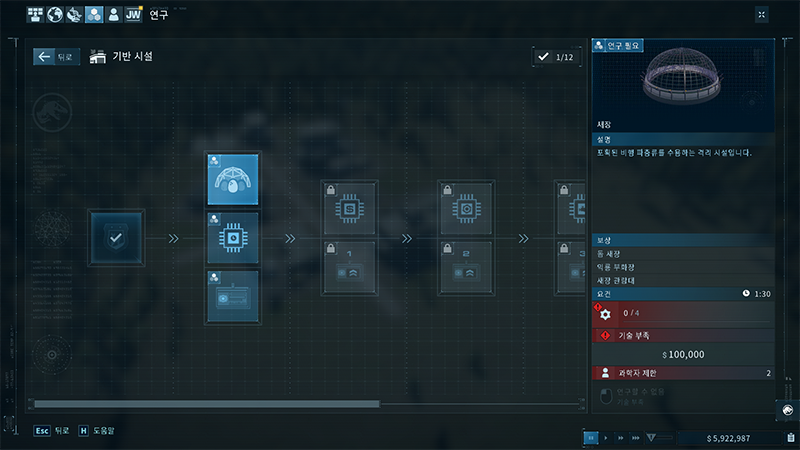Click the 기반 시설 facility category icon
Screen dimensions: 800x450
97,57
